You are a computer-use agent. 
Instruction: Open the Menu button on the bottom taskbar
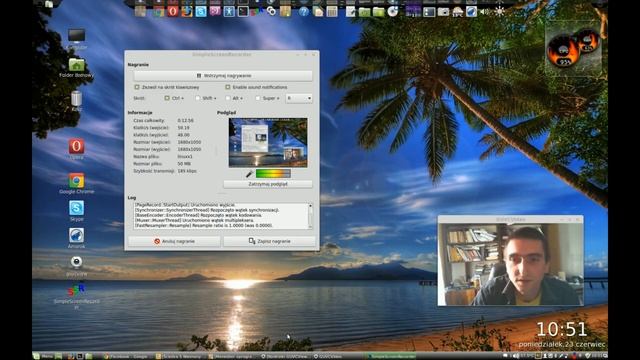[x=43, y=356]
